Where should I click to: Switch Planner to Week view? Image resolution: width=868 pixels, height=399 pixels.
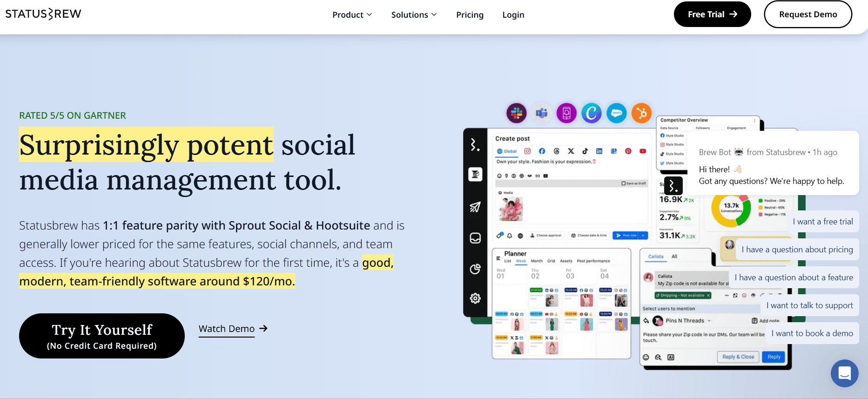click(x=521, y=261)
